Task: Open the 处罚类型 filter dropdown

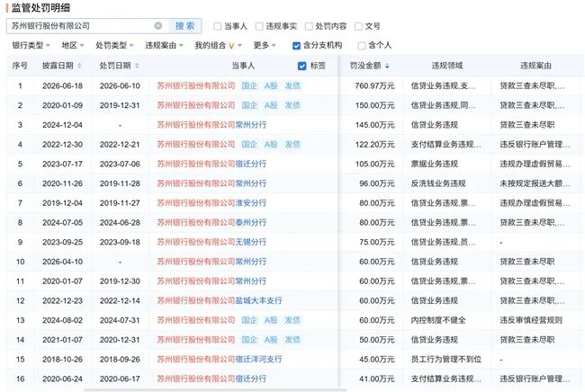Action: coord(114,46)
